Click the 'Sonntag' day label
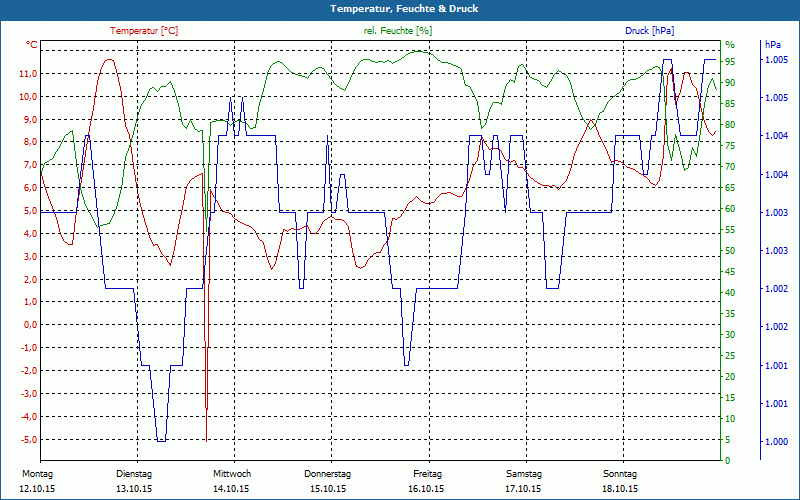Viewport: 800px width, 500px height. click(x=620, y=474)
